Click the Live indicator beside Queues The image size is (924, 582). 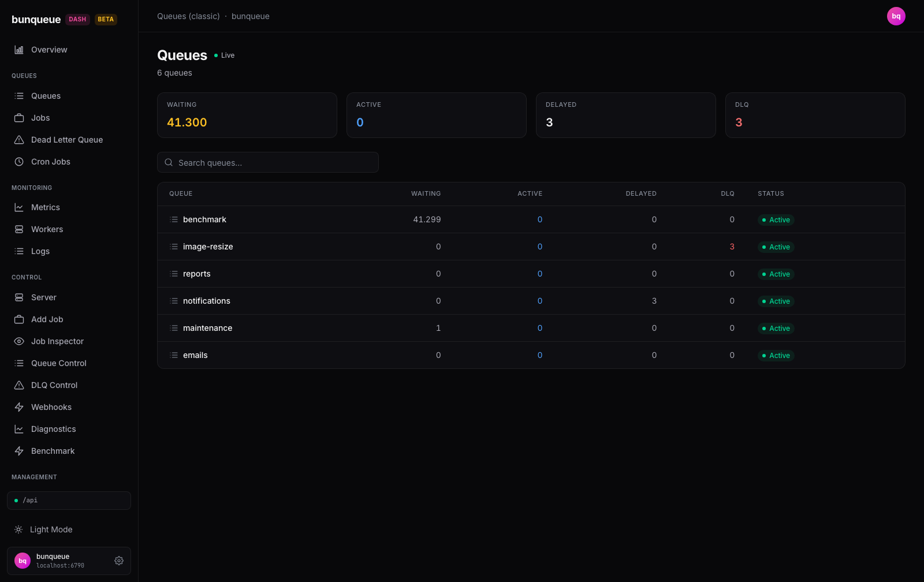(x=225, y=55)
